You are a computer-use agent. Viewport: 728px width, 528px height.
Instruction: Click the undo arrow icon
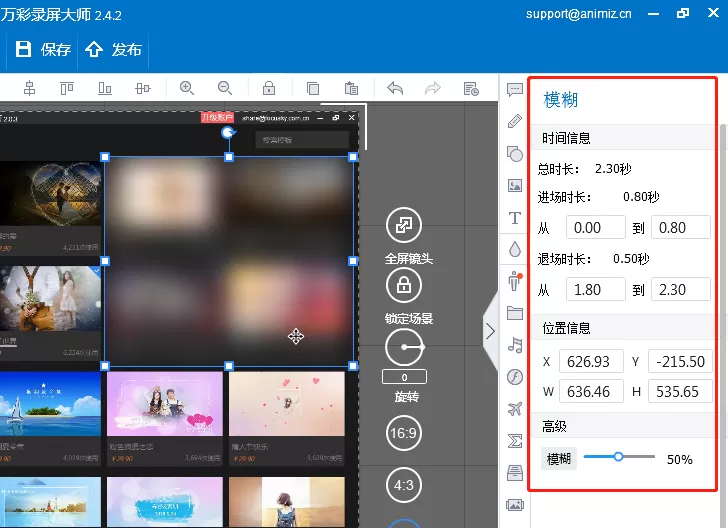(x=395, y=88)
